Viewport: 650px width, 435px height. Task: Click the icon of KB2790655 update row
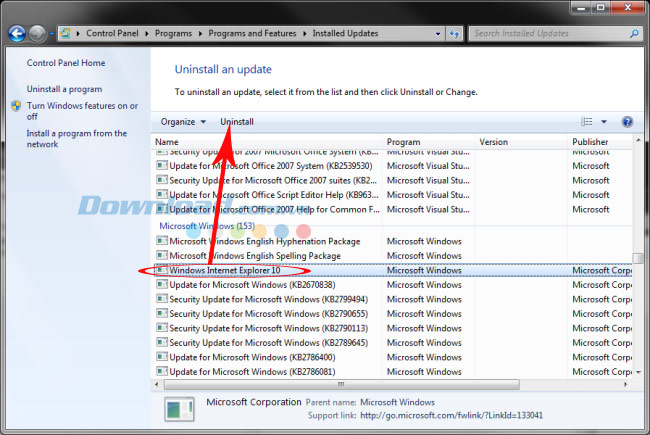(162, 313)
